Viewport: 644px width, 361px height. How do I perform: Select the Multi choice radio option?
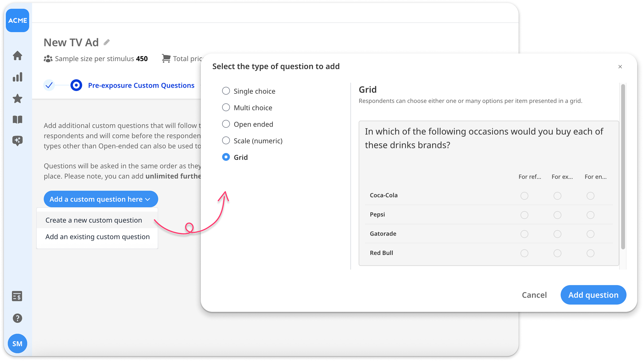click(x=226, y=108)
